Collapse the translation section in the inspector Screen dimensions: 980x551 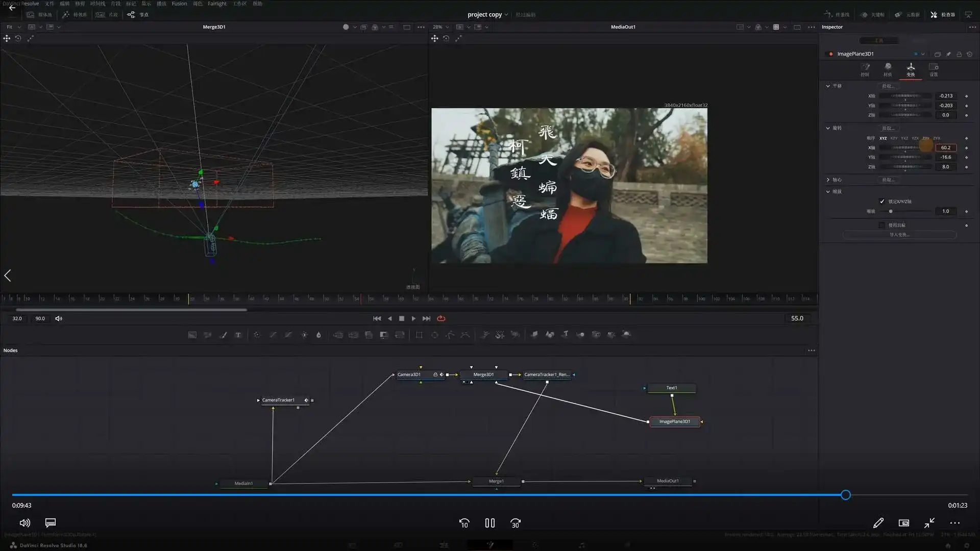828,86
